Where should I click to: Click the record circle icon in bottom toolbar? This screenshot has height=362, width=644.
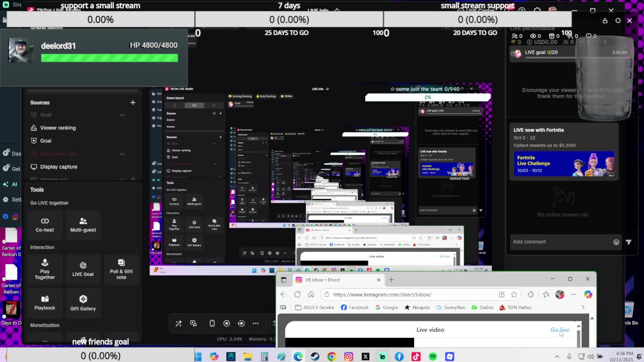click(226, 323)
